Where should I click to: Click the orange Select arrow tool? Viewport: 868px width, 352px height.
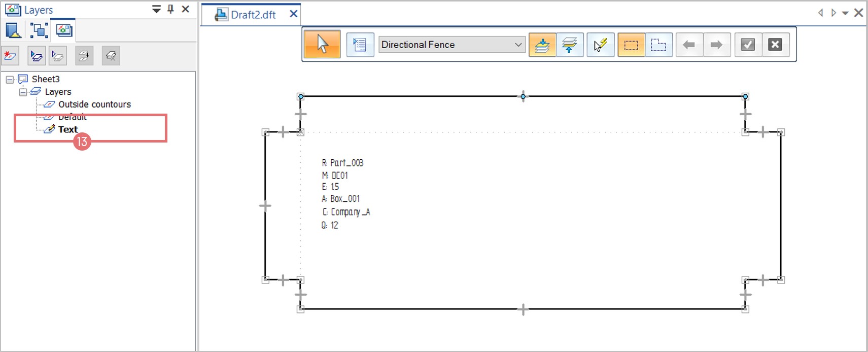pyautogui.click(x=322, y=45)
